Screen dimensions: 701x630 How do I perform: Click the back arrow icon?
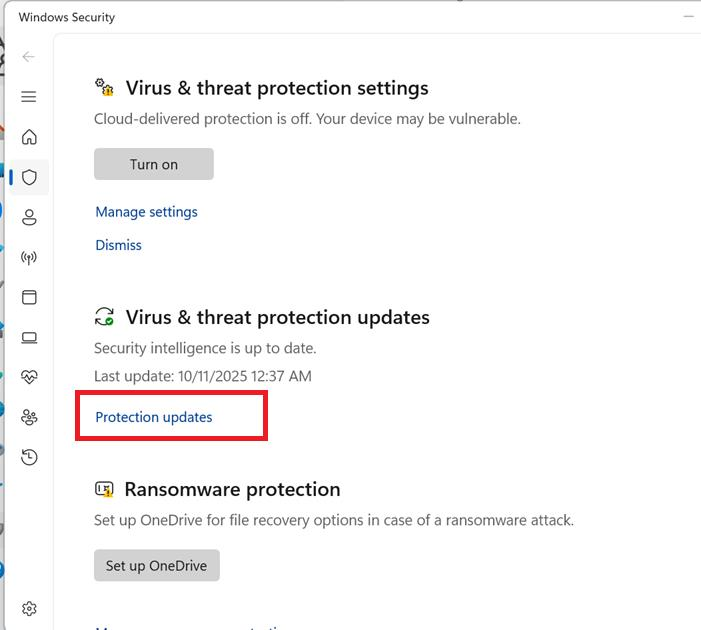click(29, 57)
